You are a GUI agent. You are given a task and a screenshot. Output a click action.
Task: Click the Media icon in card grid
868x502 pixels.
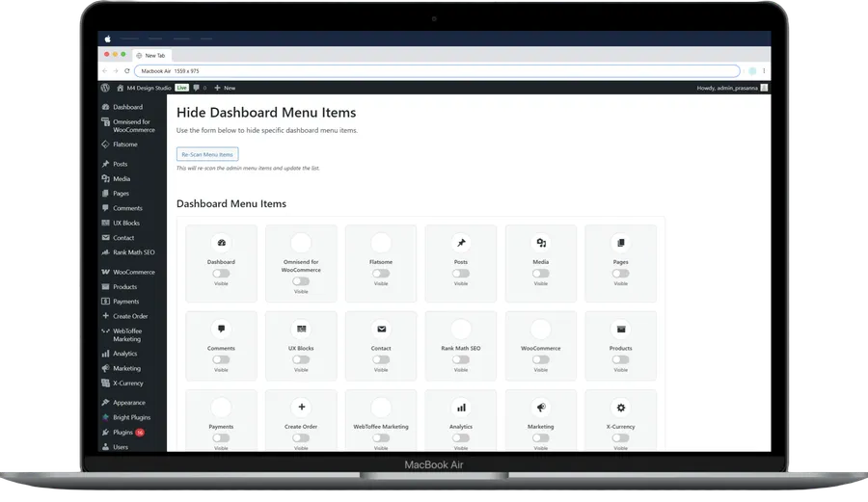point(541,243)
